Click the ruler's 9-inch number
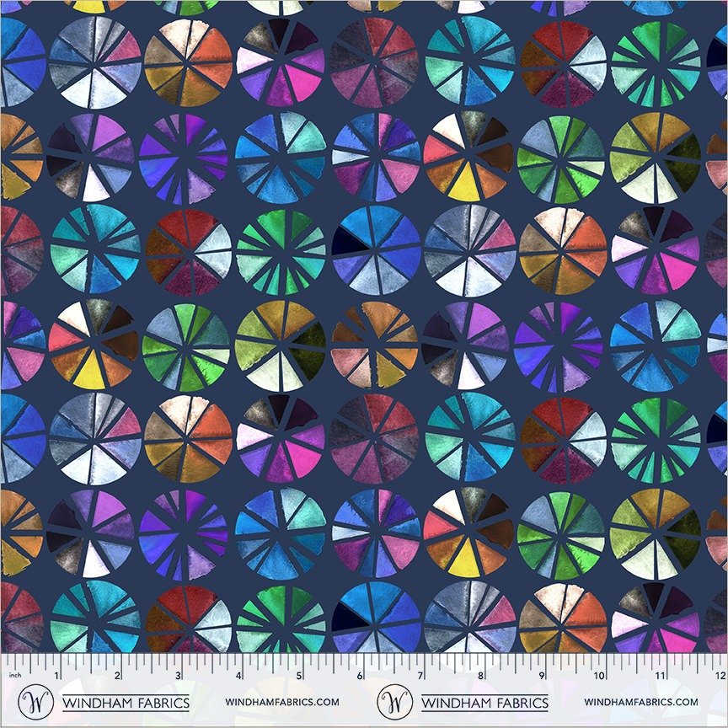 tap(541, 676)
